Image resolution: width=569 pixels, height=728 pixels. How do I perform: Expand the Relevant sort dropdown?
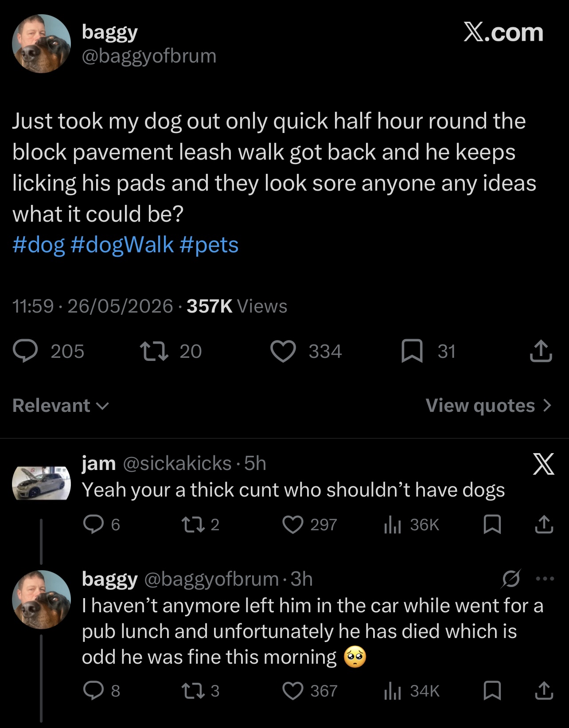pos(61,405)
